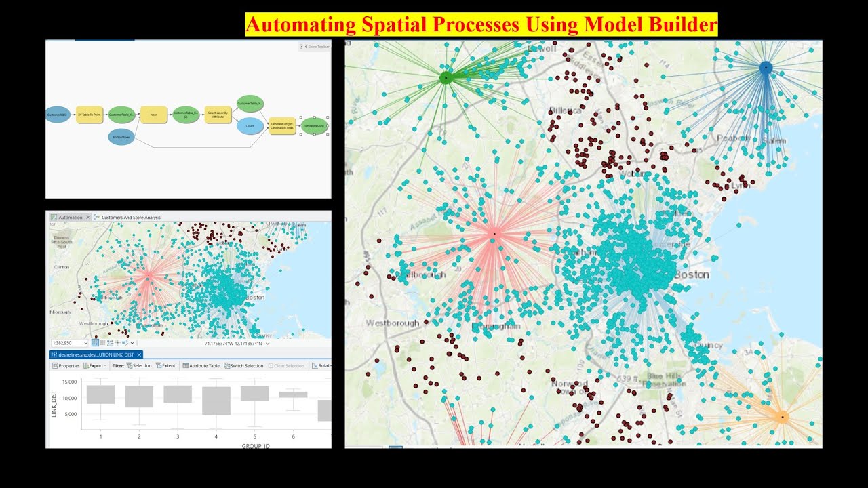Image resolution: width=868 pixels, height=488 pixels.
Task: Select the CustomerTable input ellipse
Action: pos(58,115)
